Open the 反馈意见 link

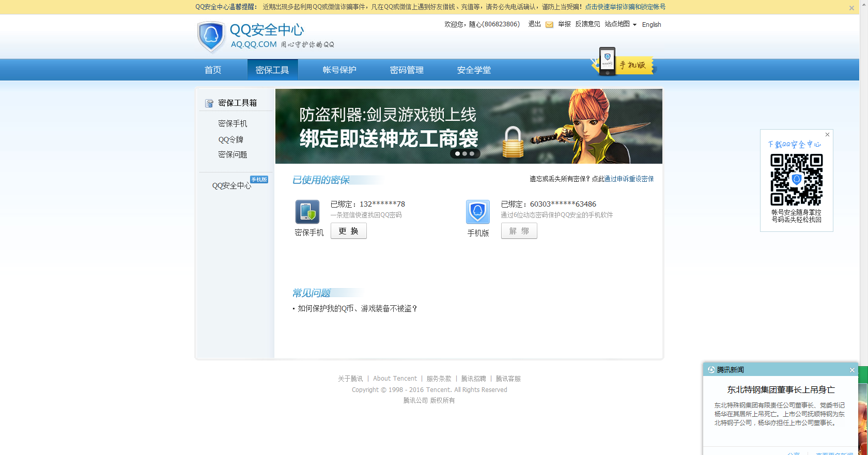point(587,24)
